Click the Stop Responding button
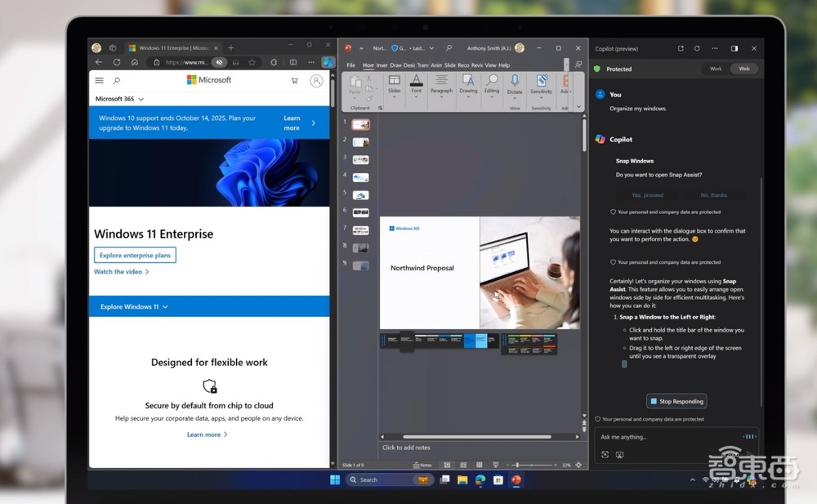 [x=676, y=401]
